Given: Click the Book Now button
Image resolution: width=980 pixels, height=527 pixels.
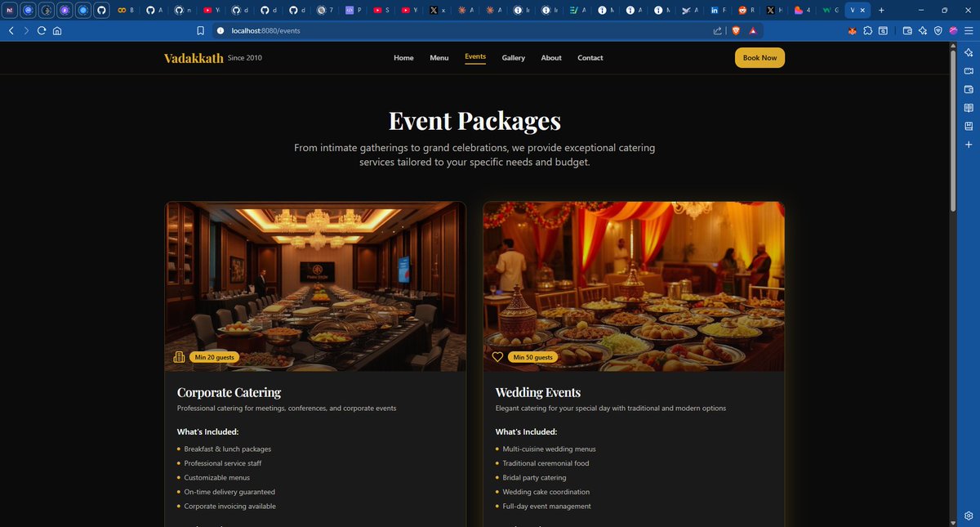Looking at the screenshot, I should 759,57.
